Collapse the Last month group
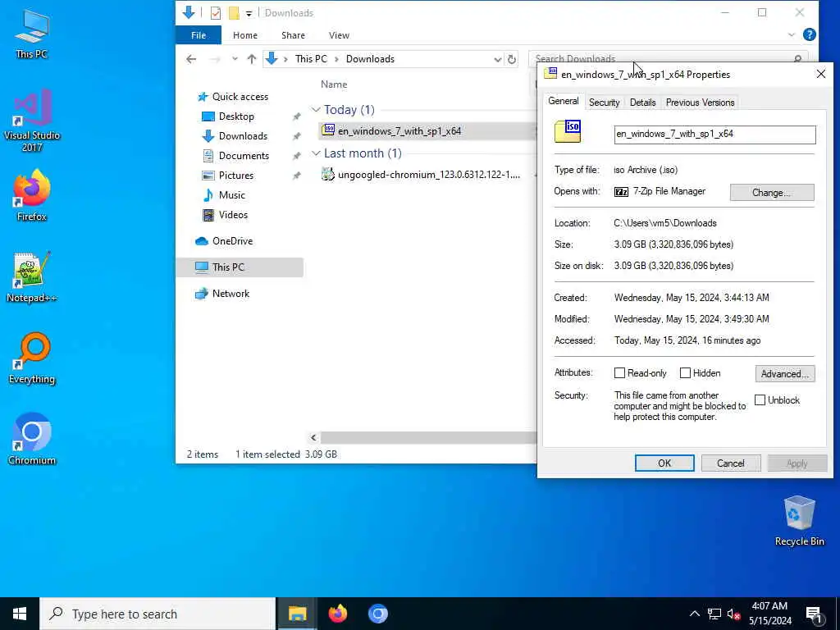Viewport: 840px width, 630px height. pos(316,153)
